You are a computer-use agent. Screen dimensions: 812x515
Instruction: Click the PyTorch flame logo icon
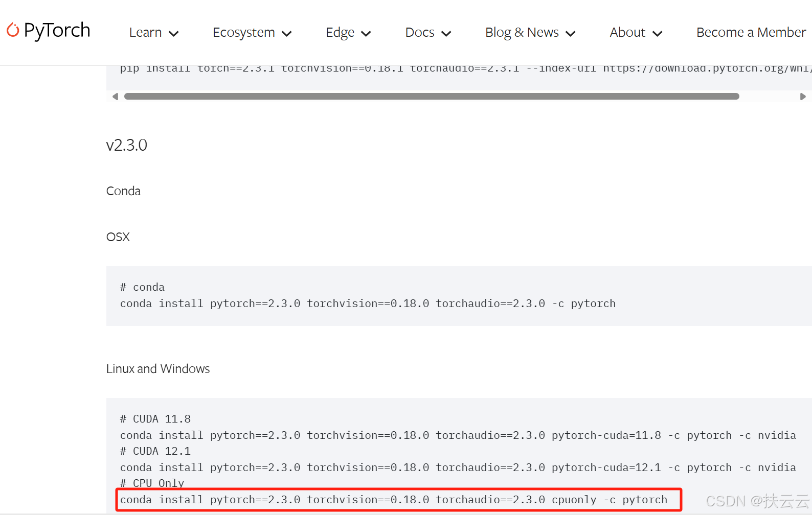coord(13,30)
